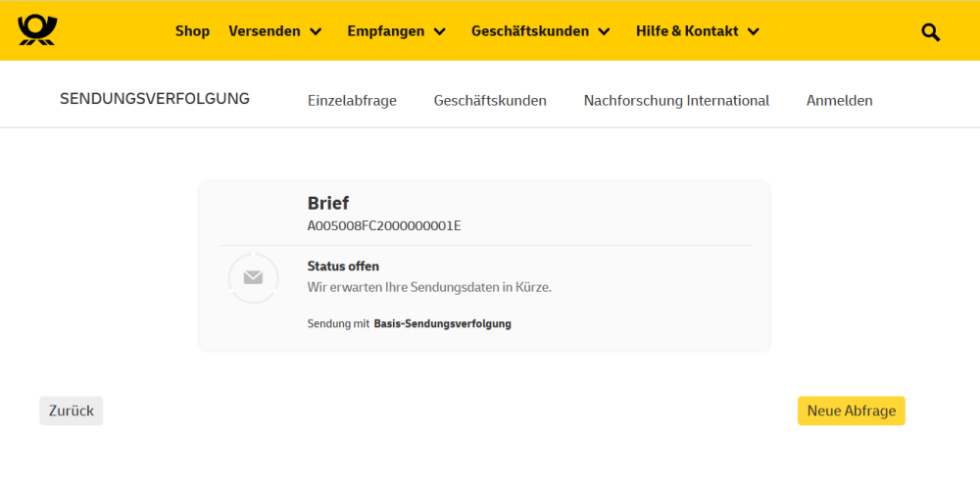Expand the Hilfe & Kontakt chevron
The width and height of the screenshot is (980, 486).
tap(753, 31)
